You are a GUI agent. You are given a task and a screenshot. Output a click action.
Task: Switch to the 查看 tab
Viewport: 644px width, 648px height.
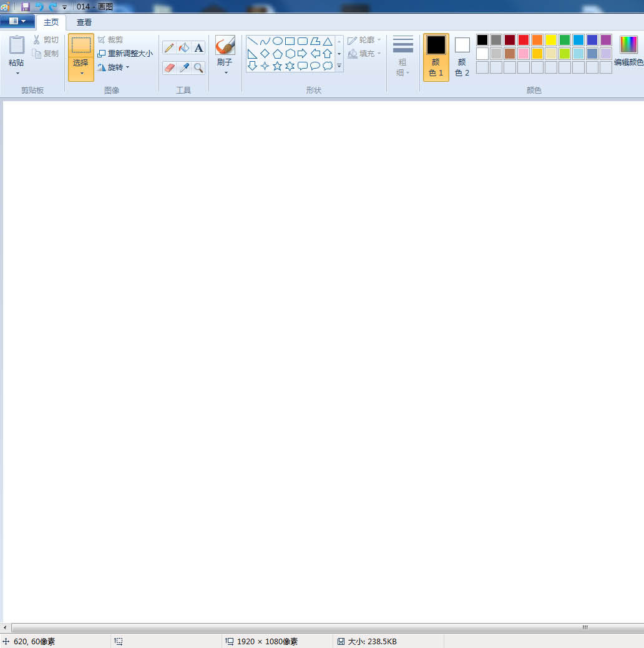pos(84,22)
